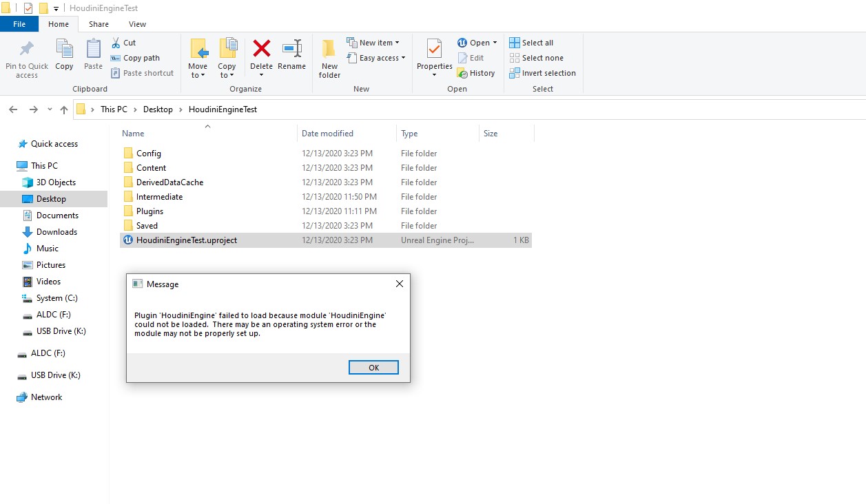Image resolution: width=866 pixels, height=504 pixels.
Task: Click Copy path in Clipboard group
Action: tap(136, 58)
